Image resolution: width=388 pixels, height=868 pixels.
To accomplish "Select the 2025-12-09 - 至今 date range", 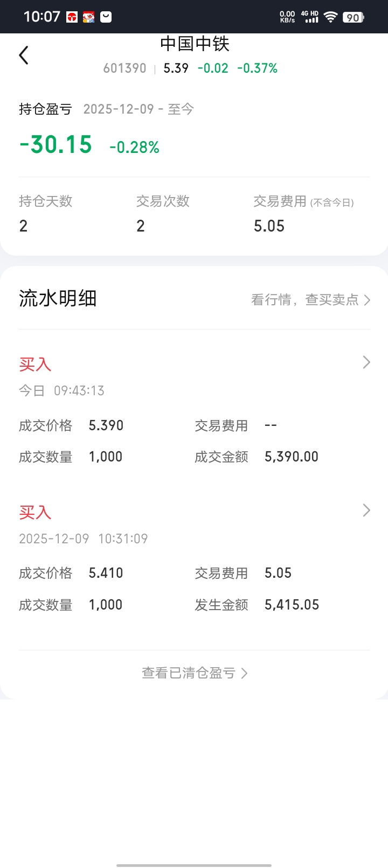I will [x=138, y=109].
